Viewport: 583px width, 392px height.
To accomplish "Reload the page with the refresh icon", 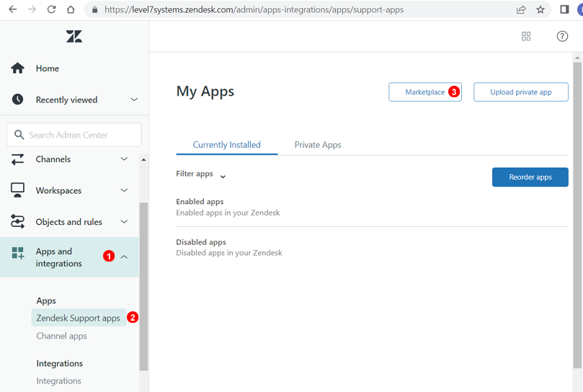I will [51, 9].
